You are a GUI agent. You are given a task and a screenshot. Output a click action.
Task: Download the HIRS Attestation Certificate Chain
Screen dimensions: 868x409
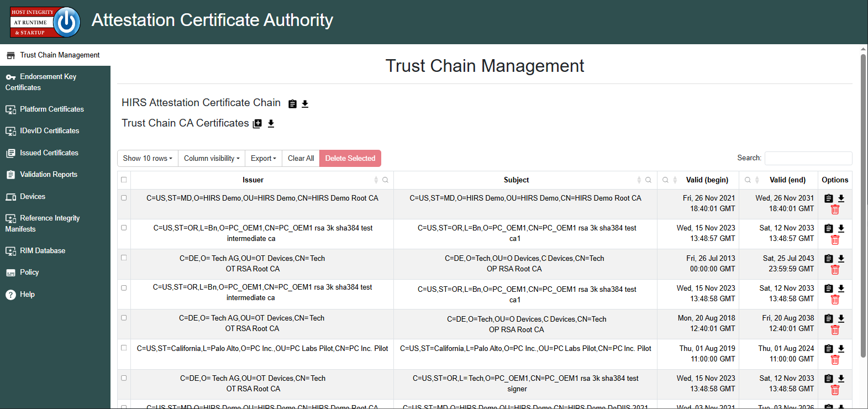(x=305, y=104)
